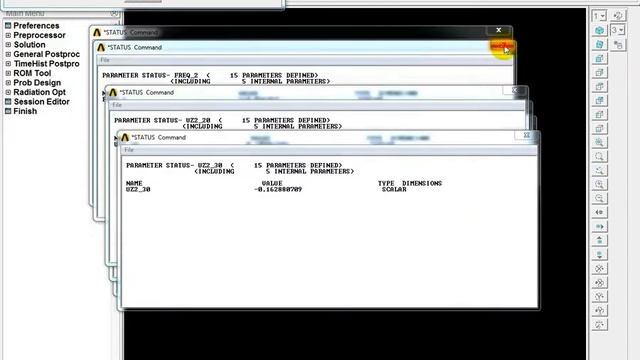Close the UZ2_20 STATUS Command window

tap(515, 90)
